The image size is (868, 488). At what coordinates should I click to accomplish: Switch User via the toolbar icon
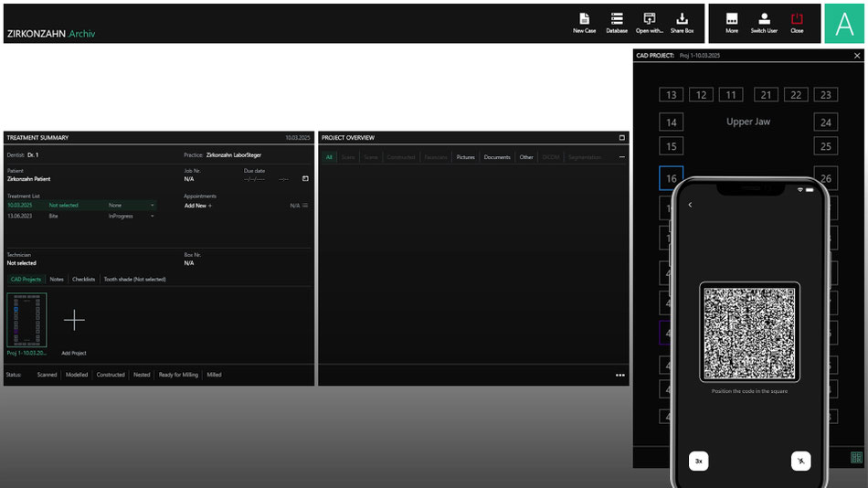(x=764, y=22)
